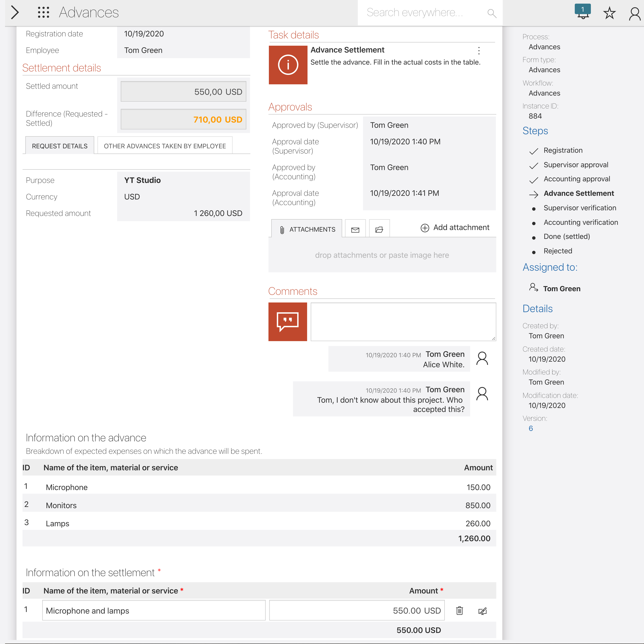Open version 6 history link
644x644 pixels.
tap(531, 428)
